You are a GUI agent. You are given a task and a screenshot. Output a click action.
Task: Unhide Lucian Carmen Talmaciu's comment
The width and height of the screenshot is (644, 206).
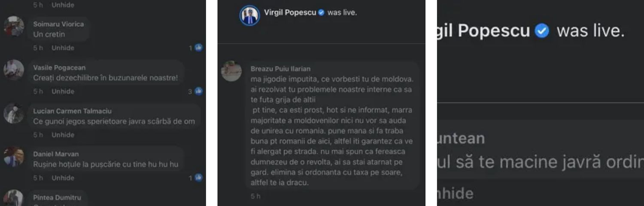tap(63, 135)
